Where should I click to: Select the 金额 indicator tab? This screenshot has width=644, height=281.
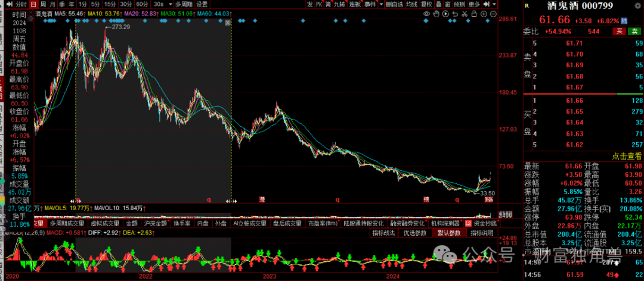tap(132, 224)
